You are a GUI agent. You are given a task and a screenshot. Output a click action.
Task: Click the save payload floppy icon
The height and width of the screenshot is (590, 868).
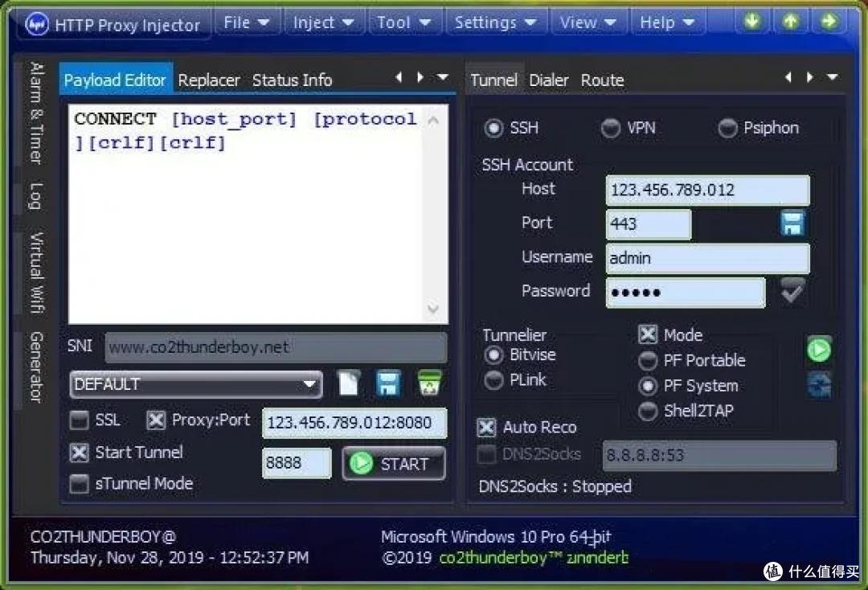pos(388,383)
